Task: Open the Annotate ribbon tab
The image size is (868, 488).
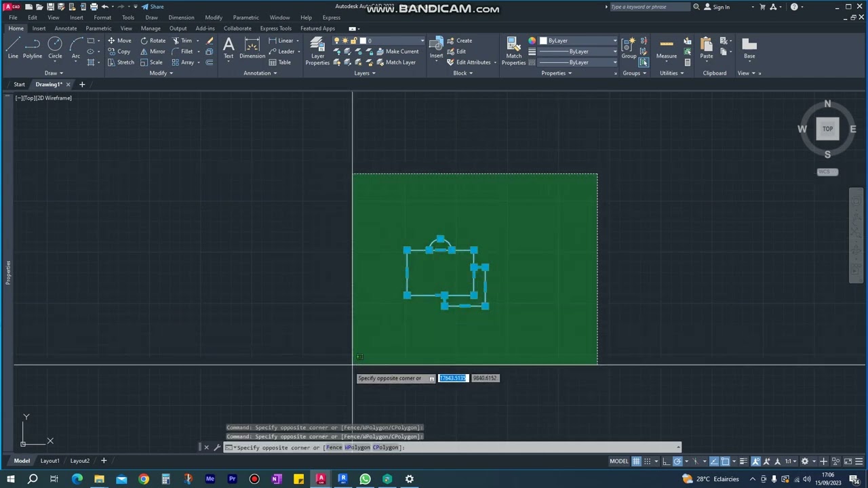Action: [x=66, y=28]
